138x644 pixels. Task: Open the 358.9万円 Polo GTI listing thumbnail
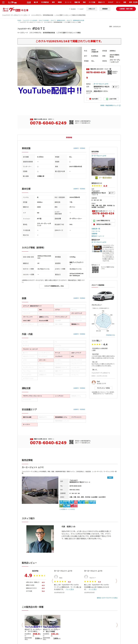(x=33, y=621)
